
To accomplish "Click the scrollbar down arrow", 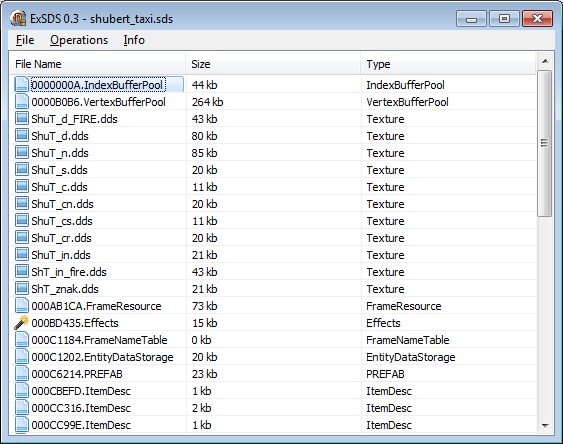I will tap(545, 425).
